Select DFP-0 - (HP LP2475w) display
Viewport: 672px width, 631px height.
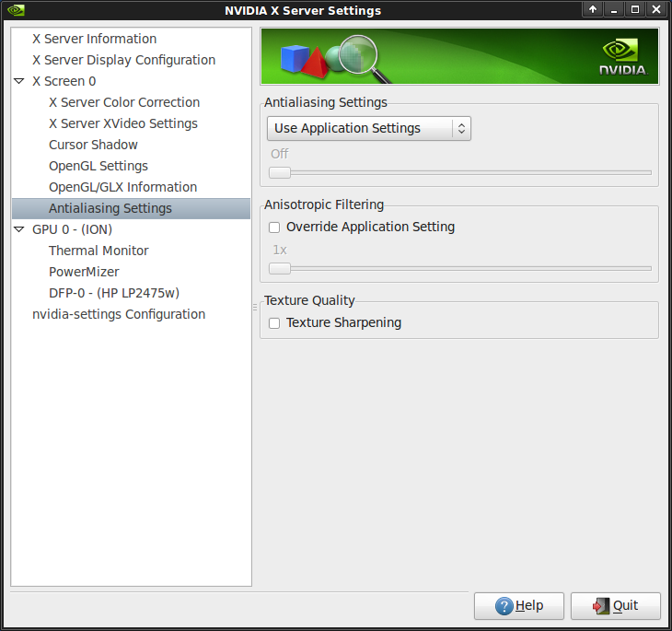[x=114, y=293]
